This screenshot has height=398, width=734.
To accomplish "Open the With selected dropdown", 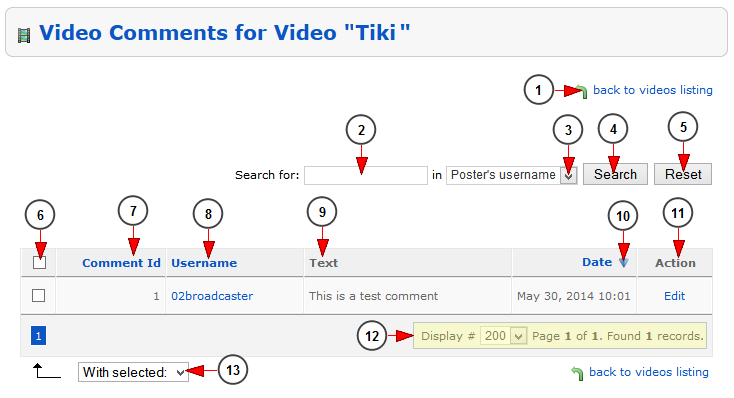I will (133, 372).
